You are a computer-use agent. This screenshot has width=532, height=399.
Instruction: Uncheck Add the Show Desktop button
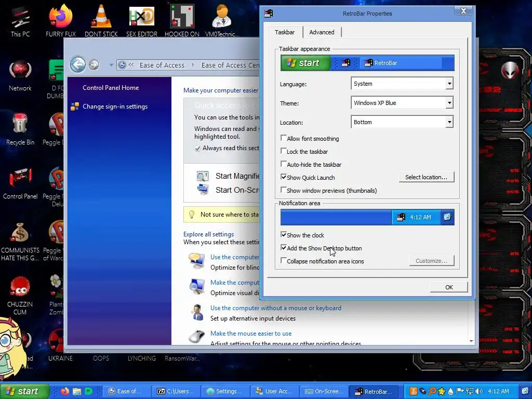point(284,248)
